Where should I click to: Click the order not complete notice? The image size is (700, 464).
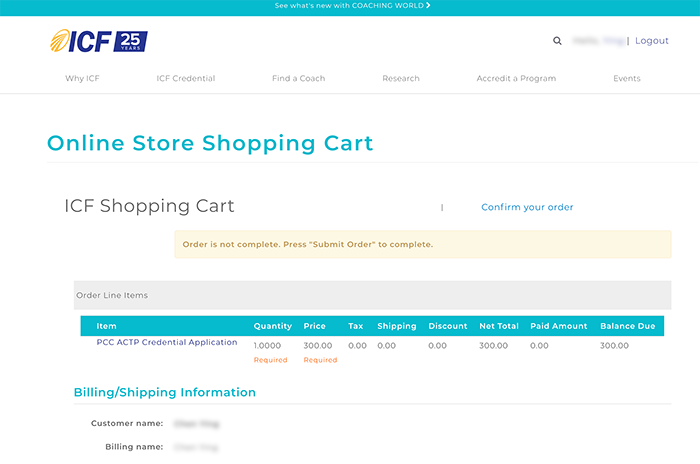point(423,244)
